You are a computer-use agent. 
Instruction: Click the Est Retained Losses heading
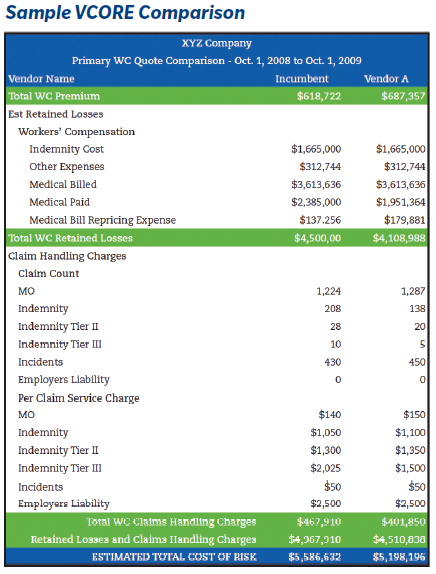pos(56,114)
